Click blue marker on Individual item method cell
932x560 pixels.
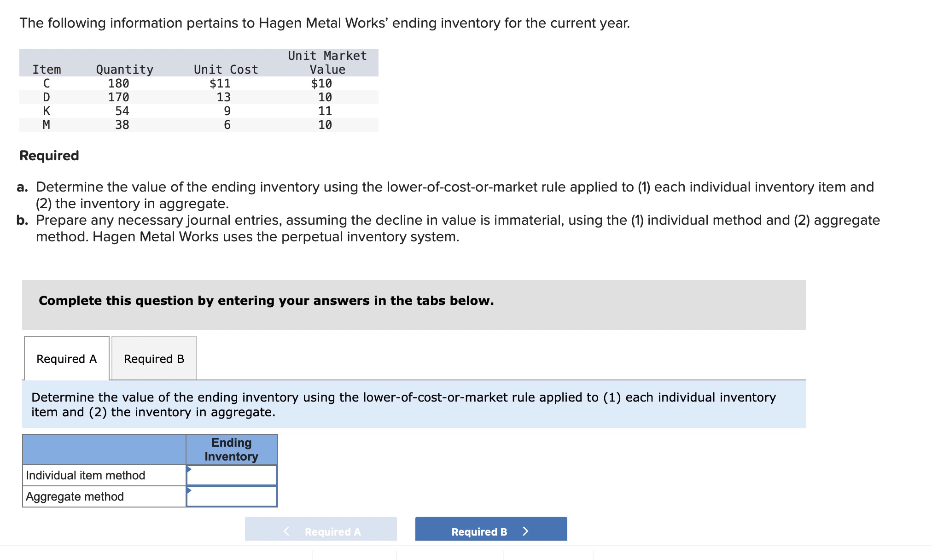click(189, 468)
